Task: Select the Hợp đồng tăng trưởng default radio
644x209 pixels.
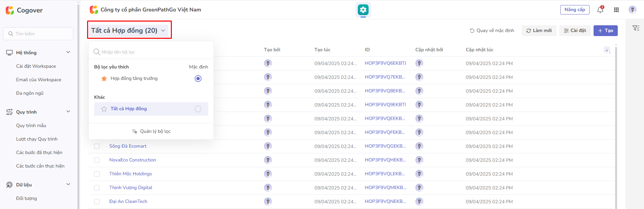Action: (x=198, y=79)
